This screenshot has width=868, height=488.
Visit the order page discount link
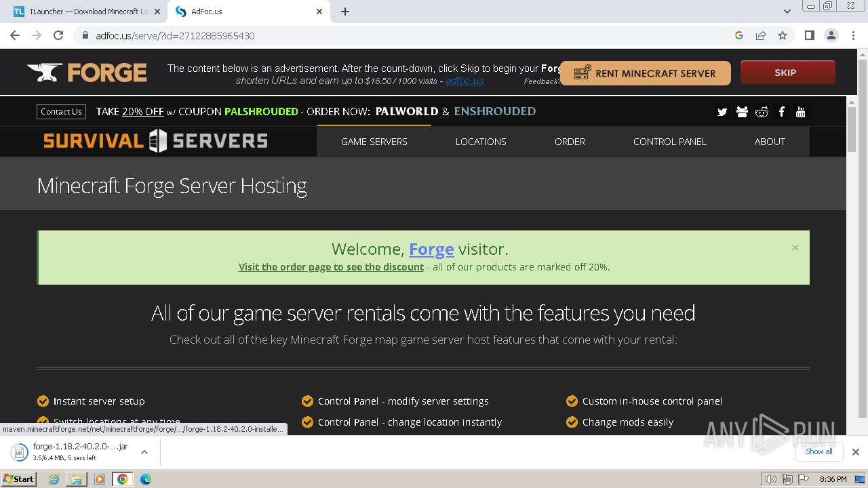[331, 267]
